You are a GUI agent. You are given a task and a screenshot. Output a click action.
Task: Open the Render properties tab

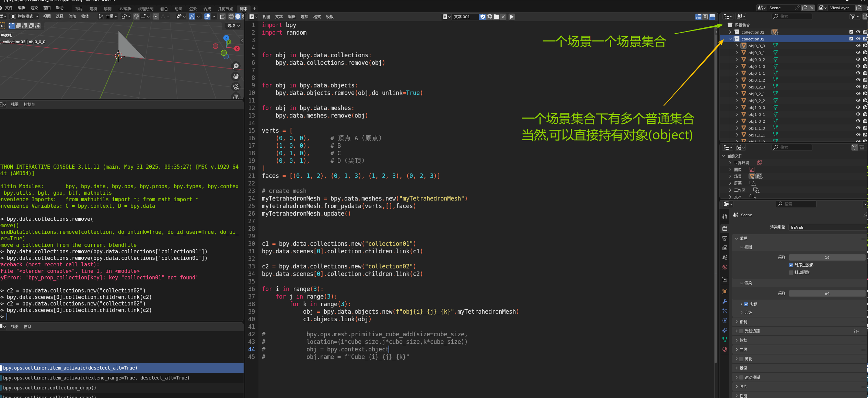point(725,228)
